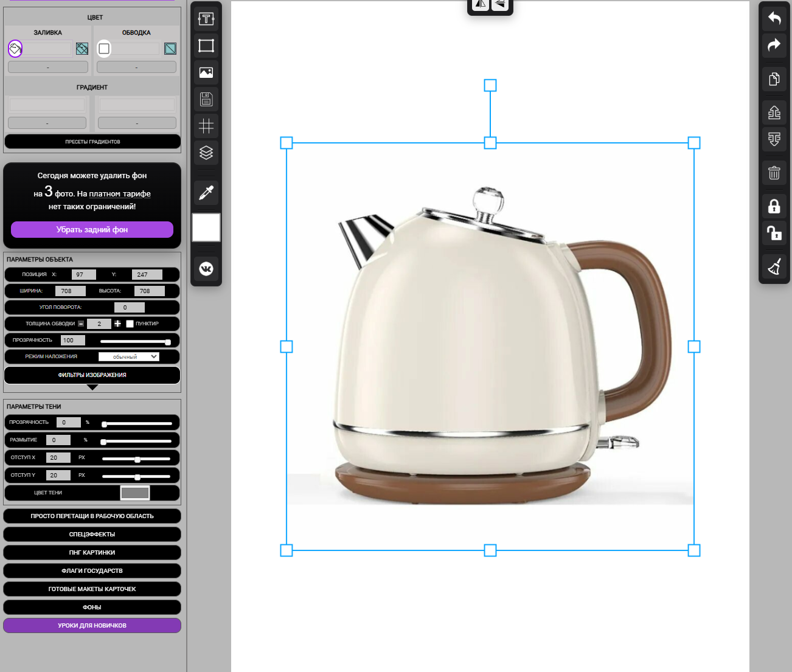The image size is (792, 672).
Task: Flip object horizontally icon at top
Action: click(481, 4)
